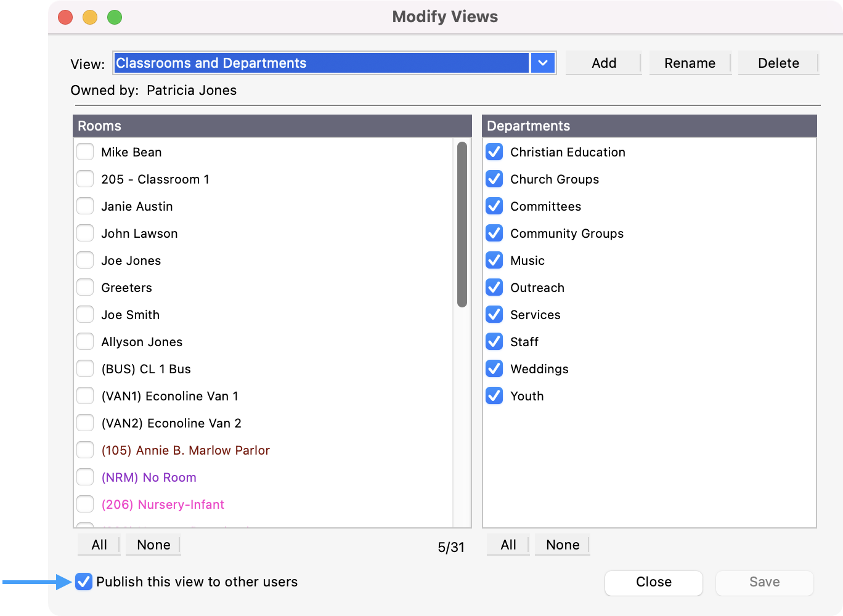Delete the selected view

[x=778, y=63]
